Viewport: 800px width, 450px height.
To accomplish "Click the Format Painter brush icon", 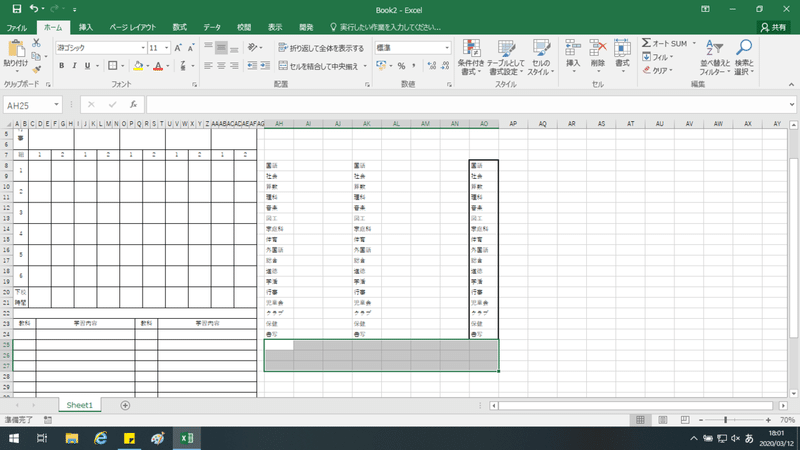I will pyautogui.click(x=36, y=69).
